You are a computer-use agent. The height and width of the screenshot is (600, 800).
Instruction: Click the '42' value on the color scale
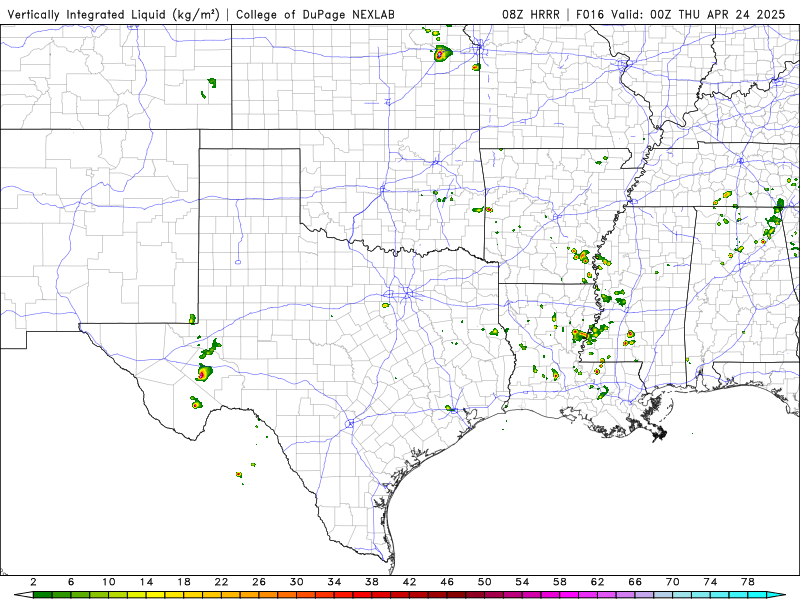pyautogui.click(x=410, y=582)
